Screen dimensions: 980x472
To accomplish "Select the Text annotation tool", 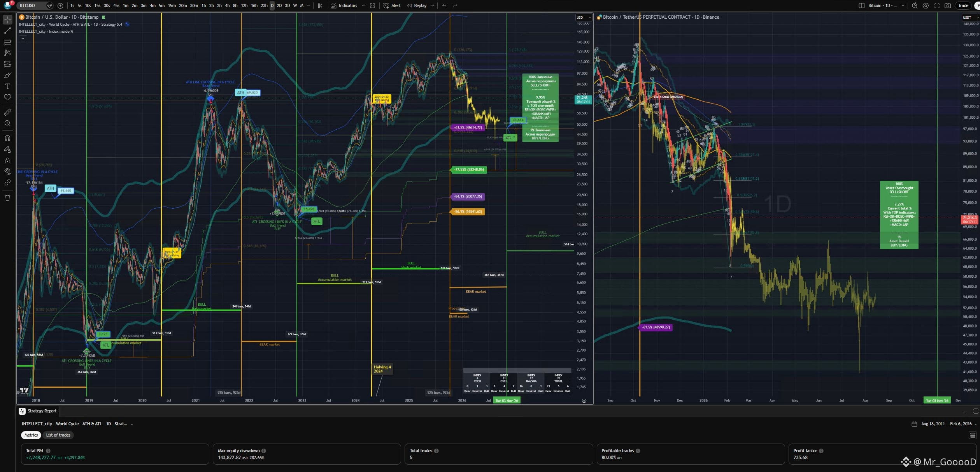I will coord(7,86).
